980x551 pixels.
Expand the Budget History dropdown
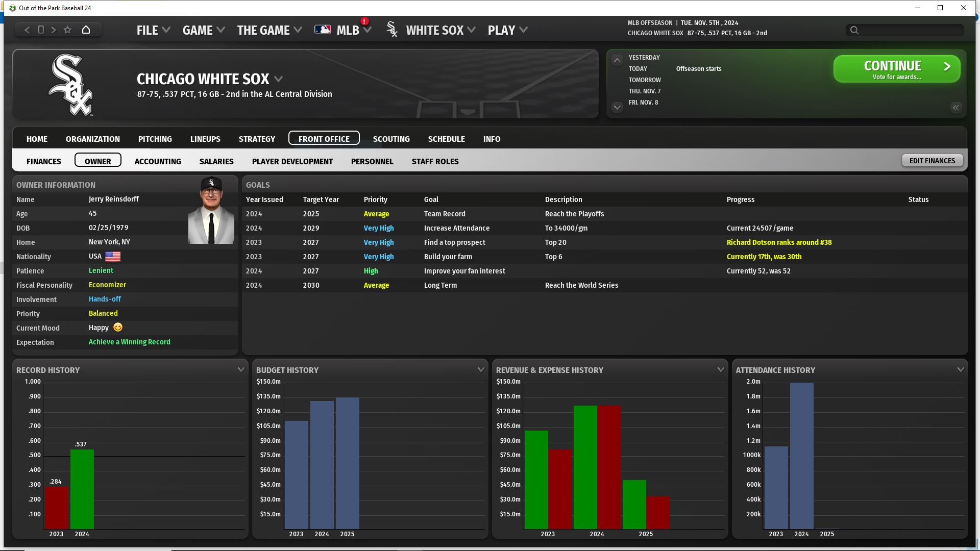[x=481, y=370]
